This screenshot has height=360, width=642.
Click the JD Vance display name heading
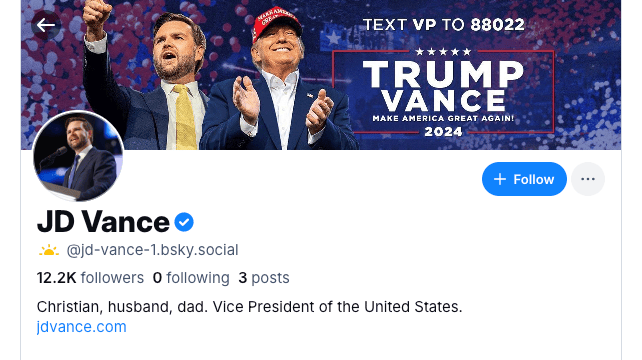pyautogui.click(x=103, y=222)
